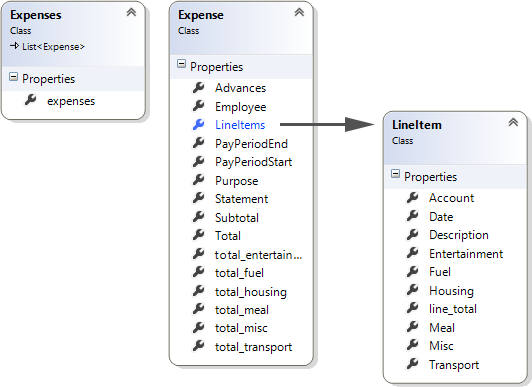
Task: Click wrench icon beside Purpose
Action: pyautogui.click(x=198, y=180)
